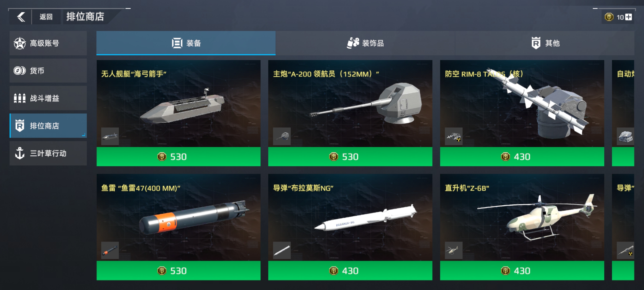Open the 高级账号 sidebar section
Screen dimensions: 644x290
tap(48, 43)
